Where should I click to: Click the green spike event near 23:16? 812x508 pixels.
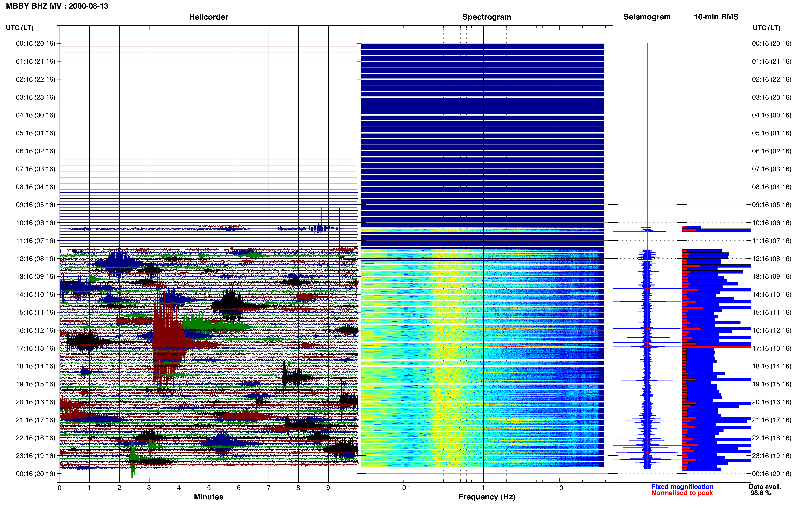point(133,459)
